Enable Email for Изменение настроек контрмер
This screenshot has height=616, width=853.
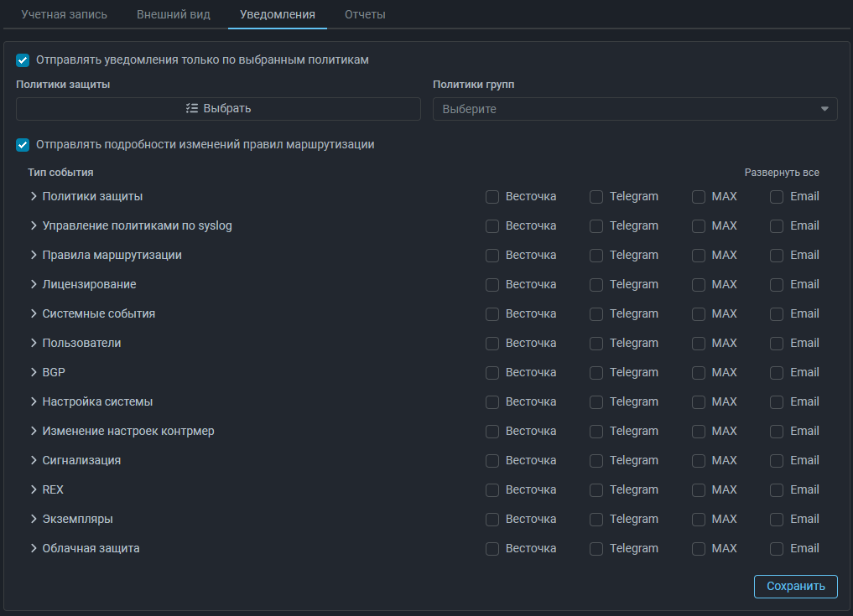pos(777,432)
